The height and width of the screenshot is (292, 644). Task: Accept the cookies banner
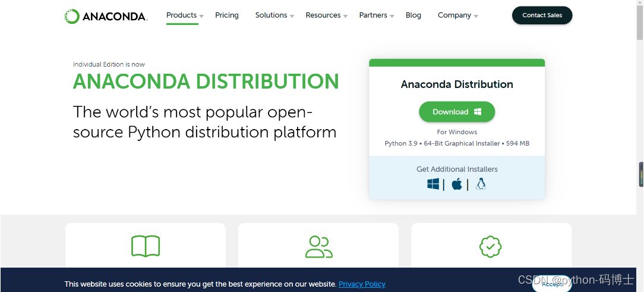[x=552, y=284]
